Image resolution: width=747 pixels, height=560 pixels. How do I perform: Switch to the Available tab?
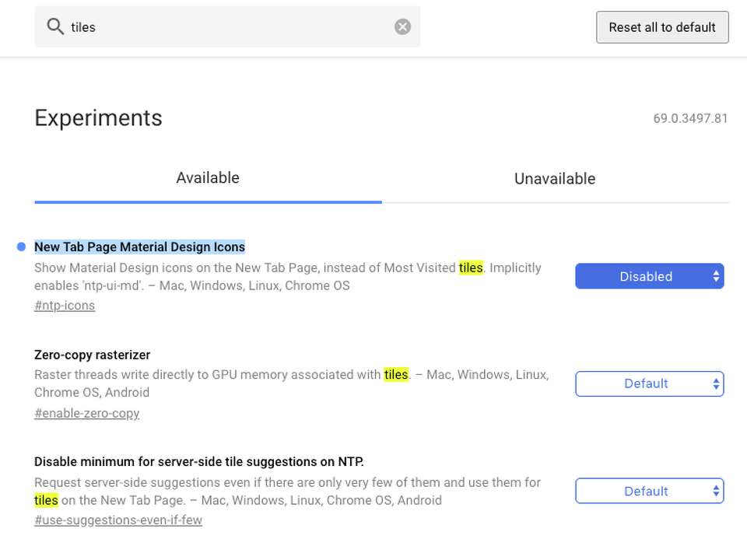[208, 178]
